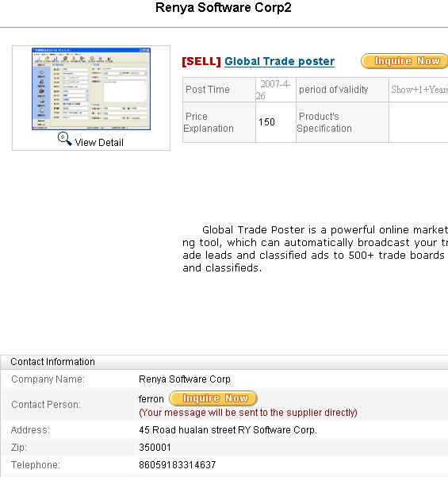Image resolution: width=448 pixels, height=477 pixels.
Task: Select the Renya Software Corp2 page heading
Action: tap(224, 8)
